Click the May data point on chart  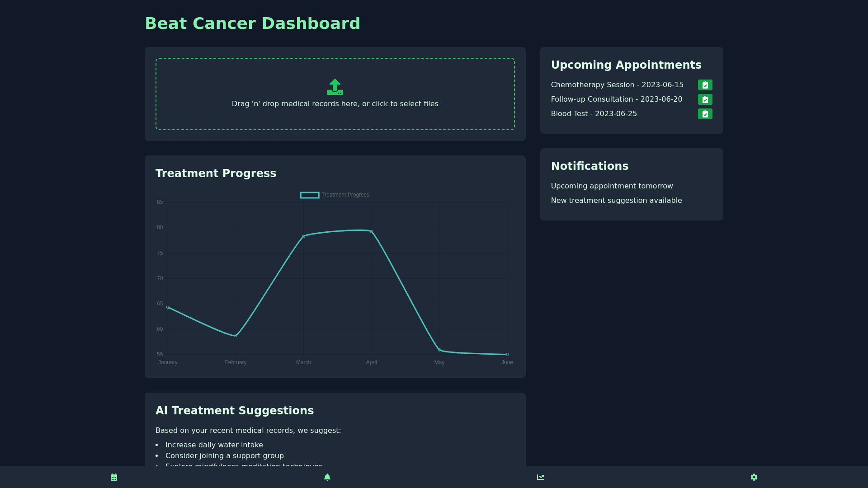tap(439, 350)
